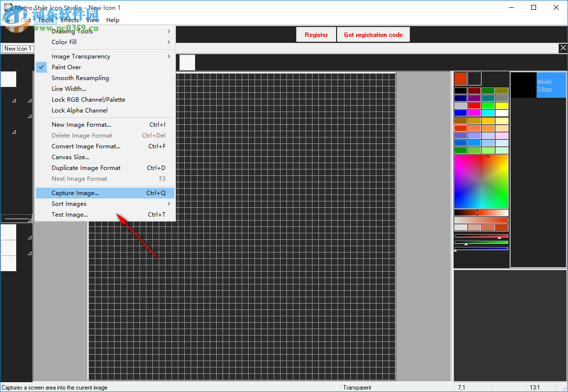Select New Image Format... entry
Viewport: 568px width, 392px height.
click(x=105, y=125)
